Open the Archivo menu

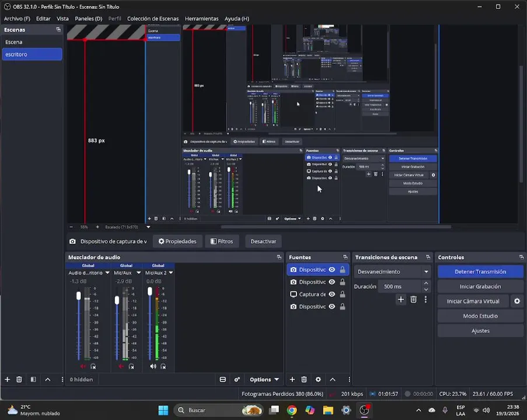pyautogui.click(x=17, y=19)
